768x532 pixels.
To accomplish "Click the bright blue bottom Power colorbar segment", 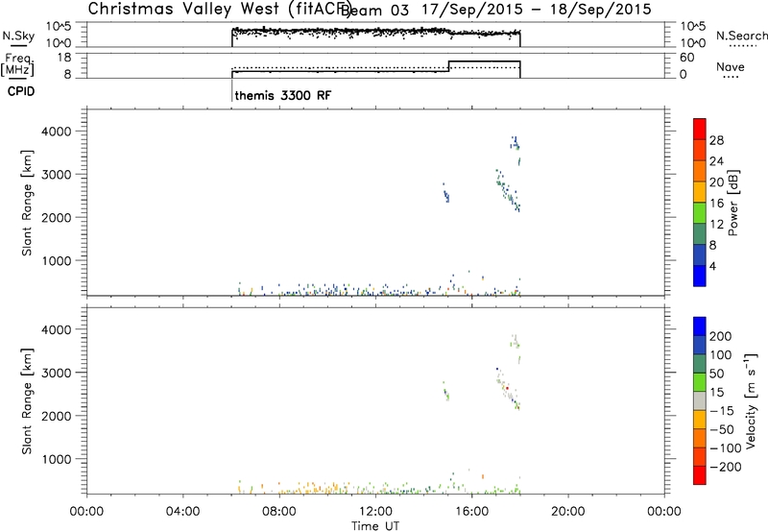I will click(700, 276).
